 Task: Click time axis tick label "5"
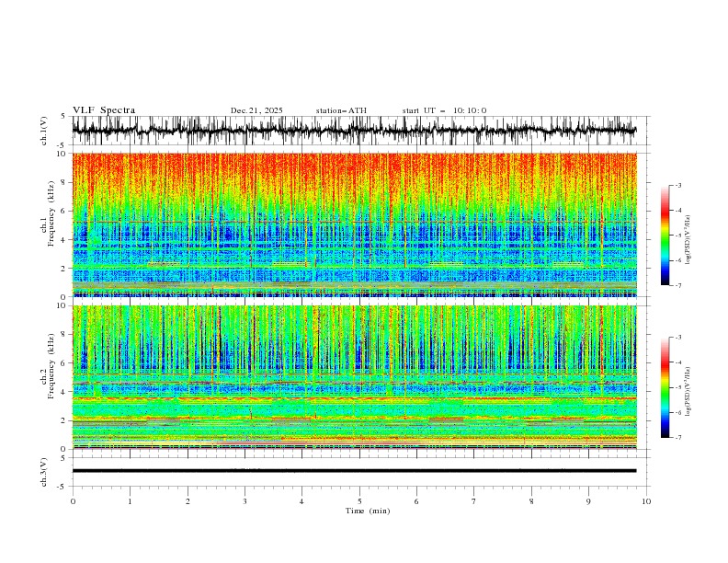coord(359,501)
